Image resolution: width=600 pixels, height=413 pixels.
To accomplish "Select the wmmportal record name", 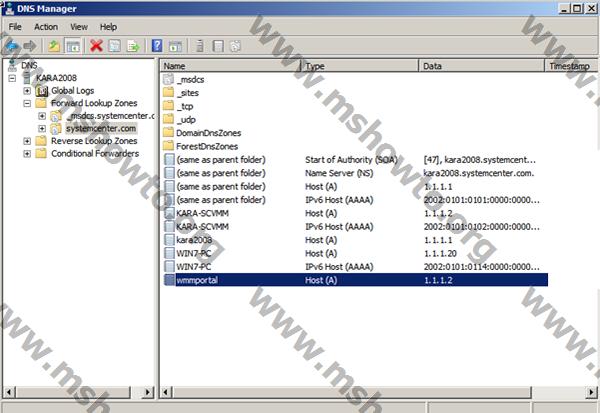I will coord(197,280).
